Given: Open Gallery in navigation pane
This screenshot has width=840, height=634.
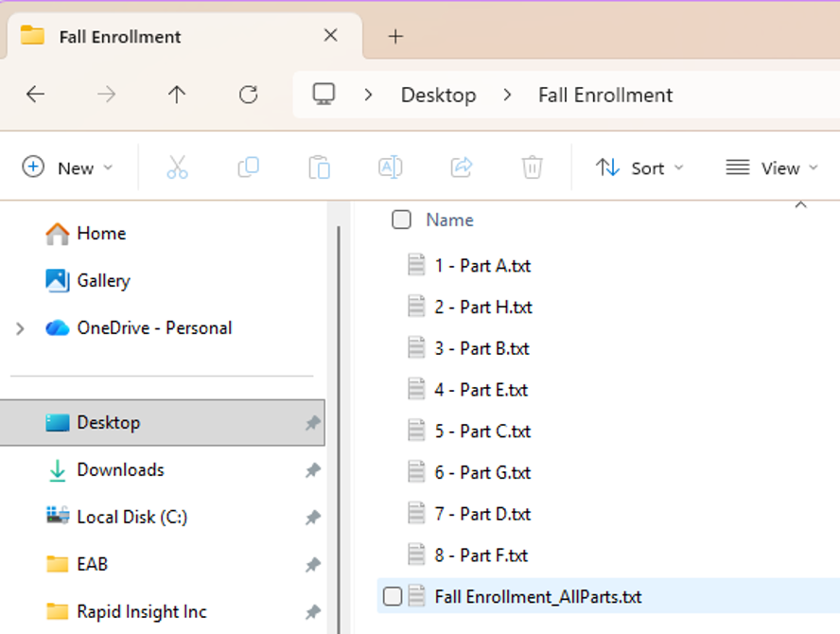Looking at the screenshot, I should 88,280.
